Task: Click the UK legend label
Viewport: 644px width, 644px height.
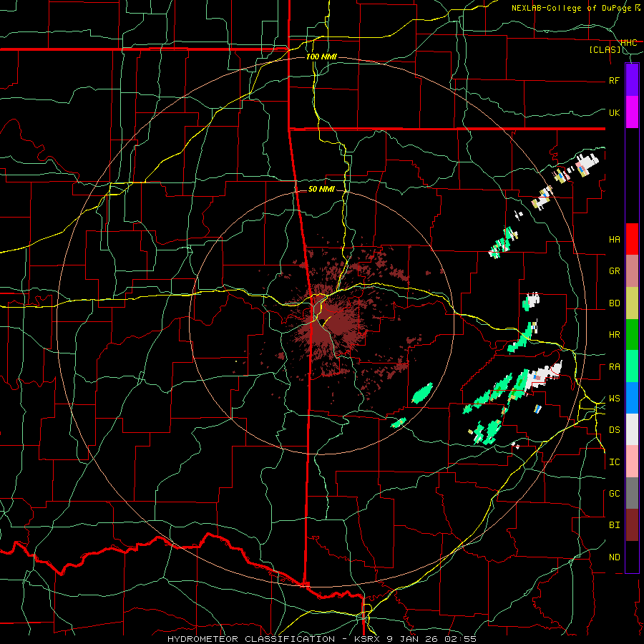Action: (x=614, y=112)
